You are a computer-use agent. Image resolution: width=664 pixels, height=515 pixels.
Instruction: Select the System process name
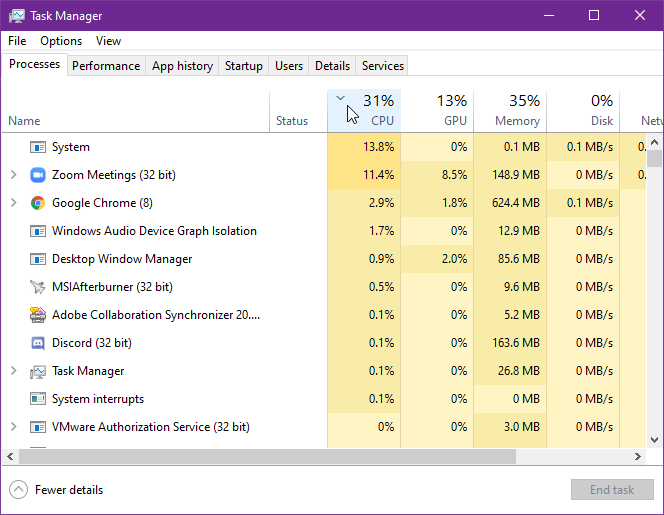tap(71, 147)
